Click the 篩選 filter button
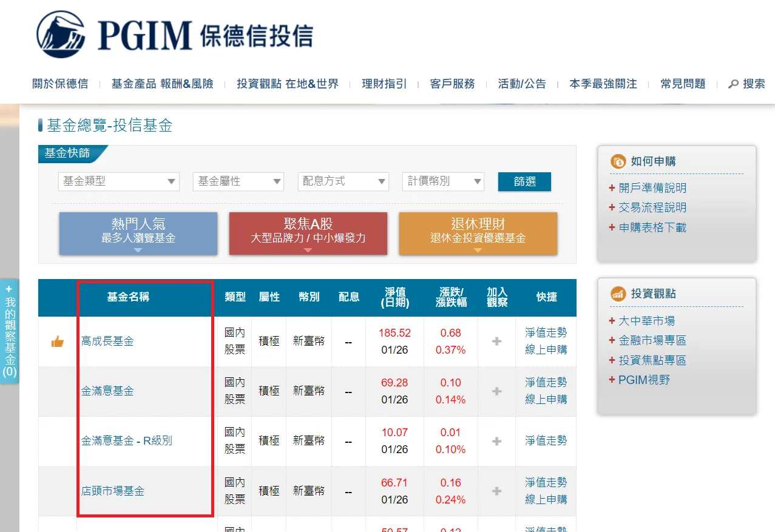 [525, 181]
